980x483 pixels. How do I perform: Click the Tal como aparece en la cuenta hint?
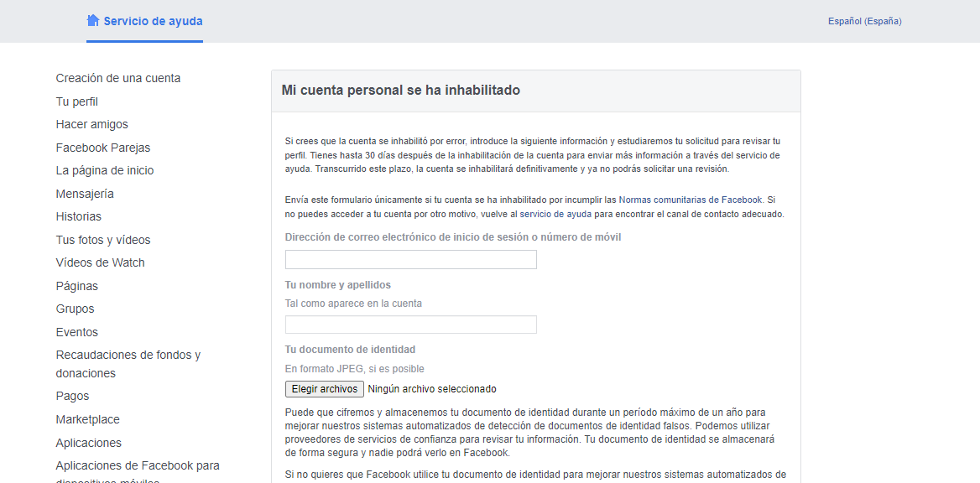[x=354, y=304]
